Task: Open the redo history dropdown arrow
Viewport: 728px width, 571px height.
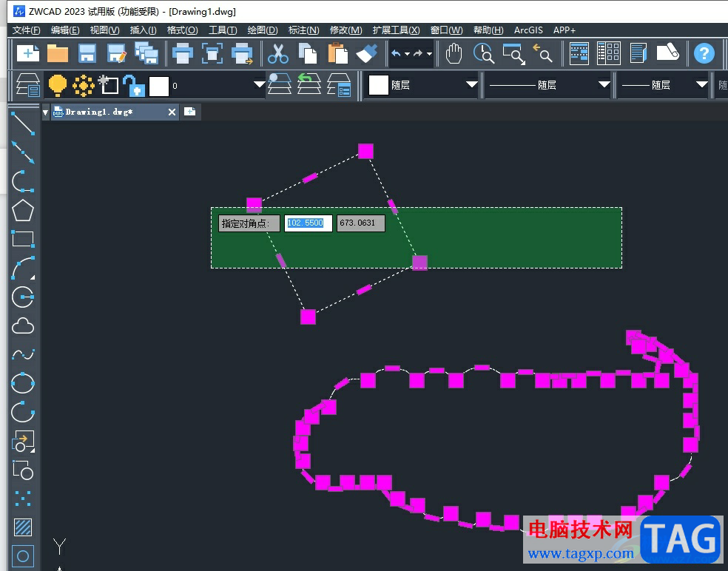Action: (429, 54)
